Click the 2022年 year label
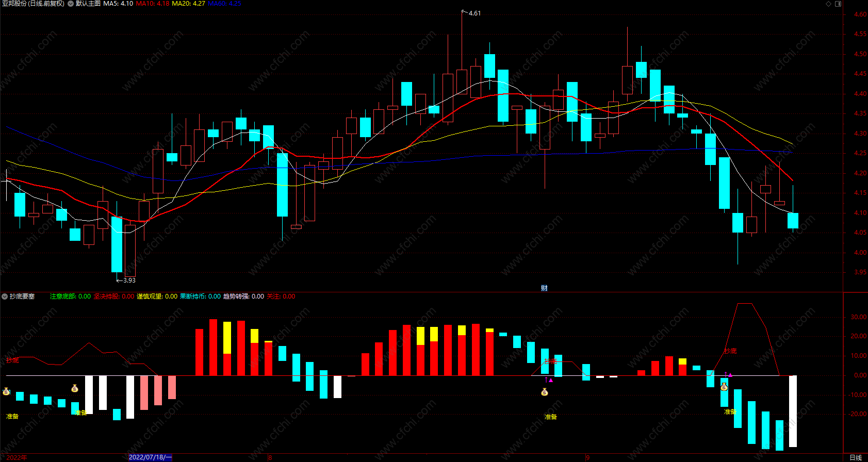The width and height of the screenshot is (868, 462). 17,457
